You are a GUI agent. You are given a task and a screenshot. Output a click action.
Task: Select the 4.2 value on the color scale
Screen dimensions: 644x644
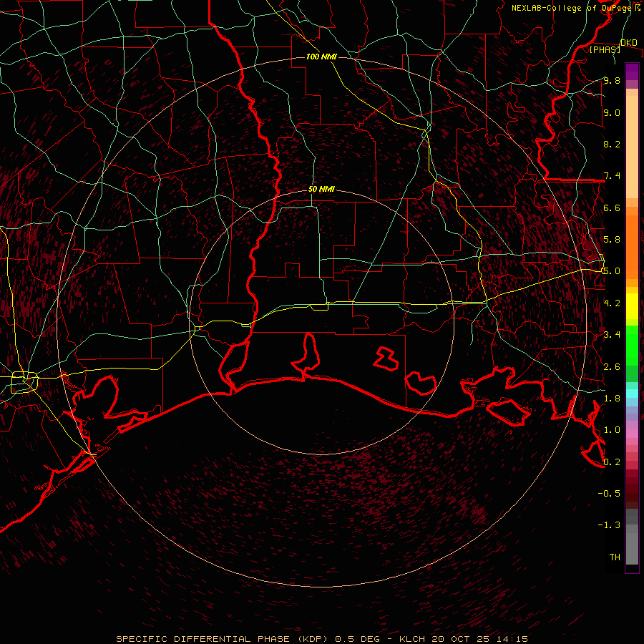612,303
